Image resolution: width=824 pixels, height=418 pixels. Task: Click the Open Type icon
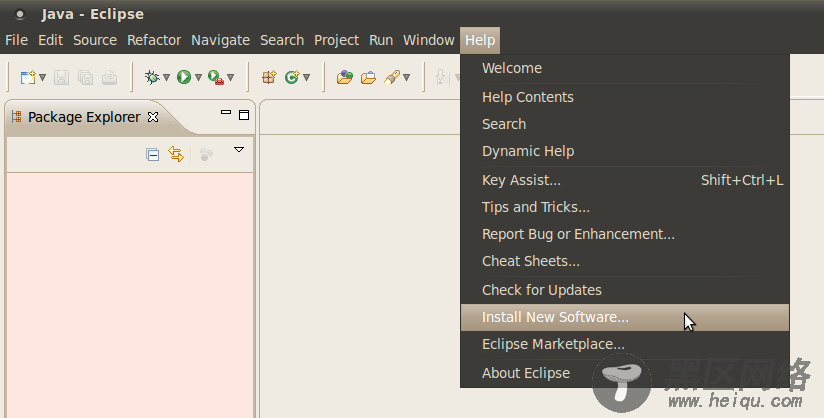tap(345, 77)
